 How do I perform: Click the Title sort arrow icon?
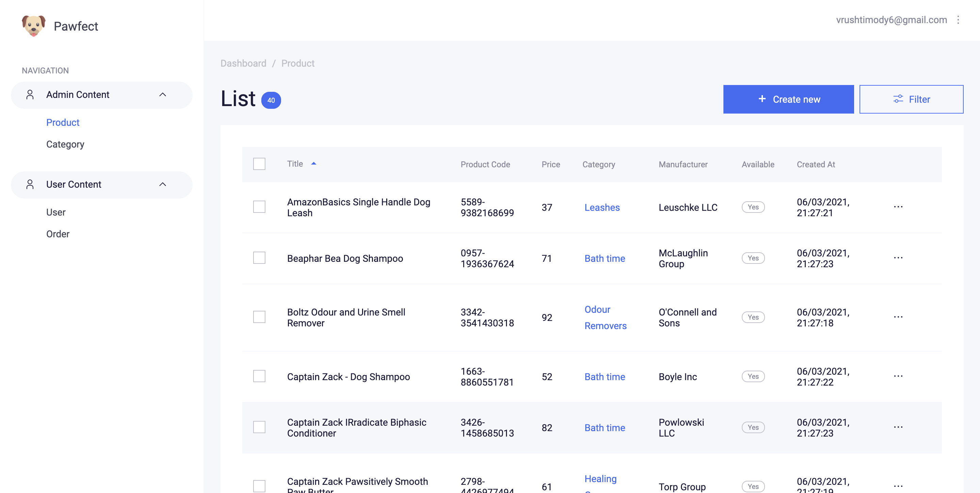tap(313, 164)
